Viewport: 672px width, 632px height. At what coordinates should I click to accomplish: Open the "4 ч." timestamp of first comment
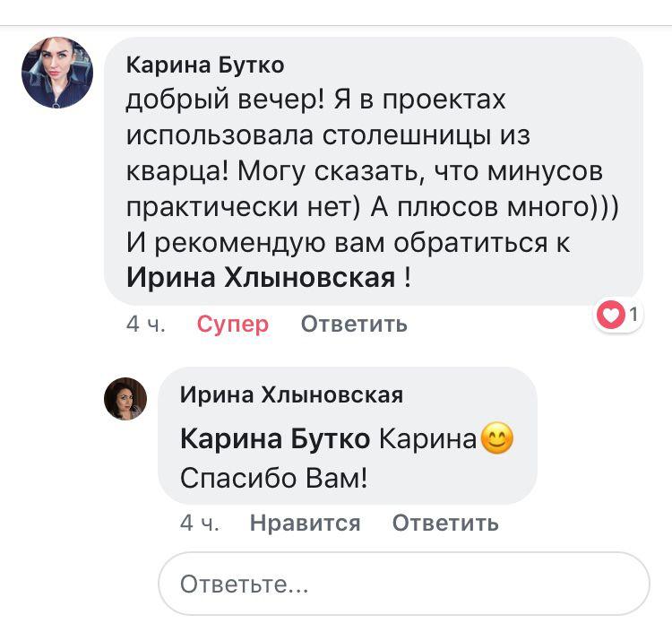coord(146,324)
